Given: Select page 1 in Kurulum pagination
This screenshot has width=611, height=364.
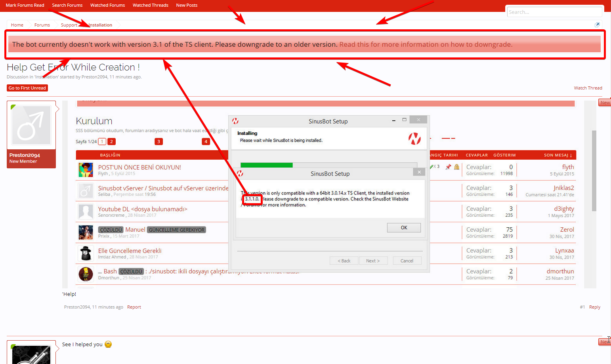Looking at the screenshot, I should click(x=102, y=141).
